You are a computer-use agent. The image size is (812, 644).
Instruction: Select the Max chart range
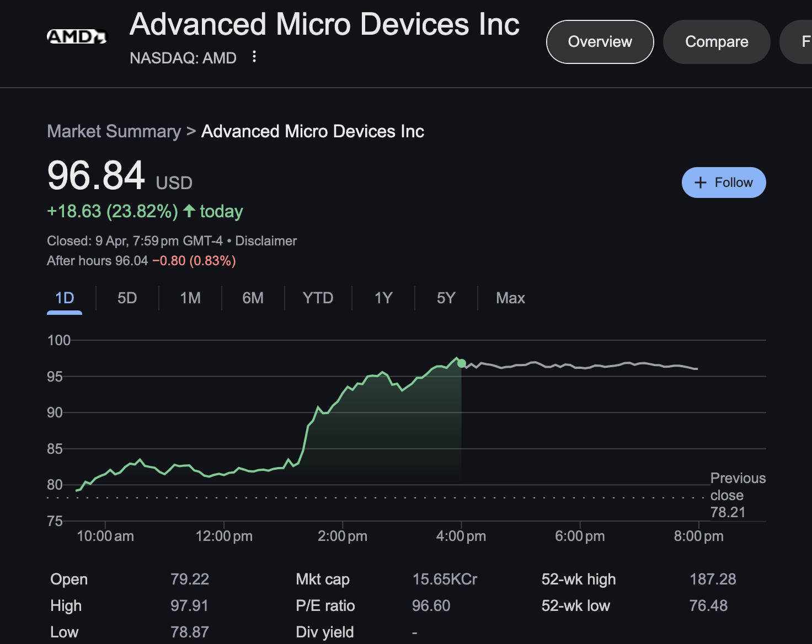coord(510,298)
